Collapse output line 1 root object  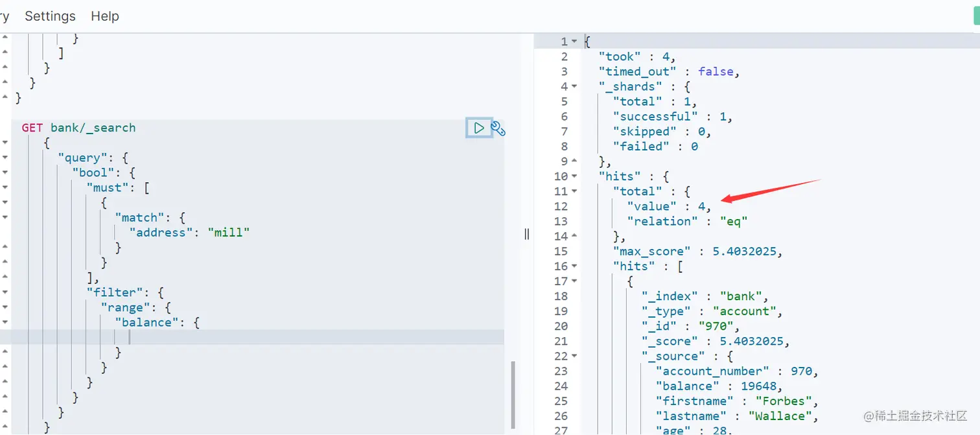(x=574, y=41)
